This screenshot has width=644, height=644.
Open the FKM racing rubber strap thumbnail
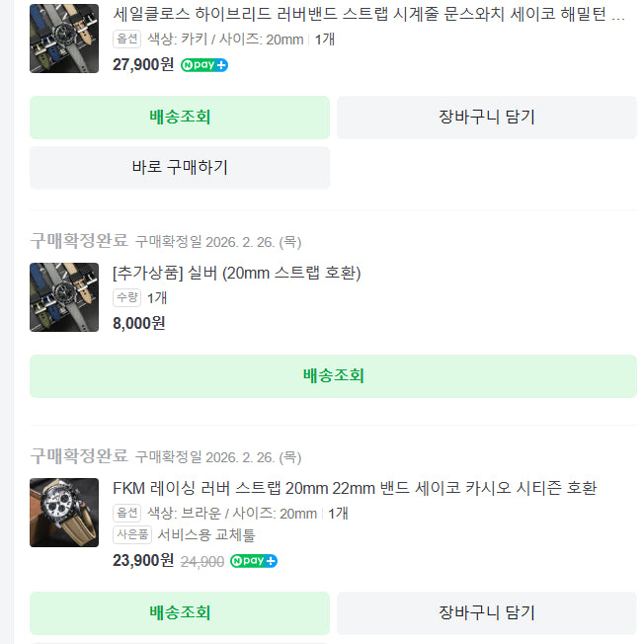point(64,513)
